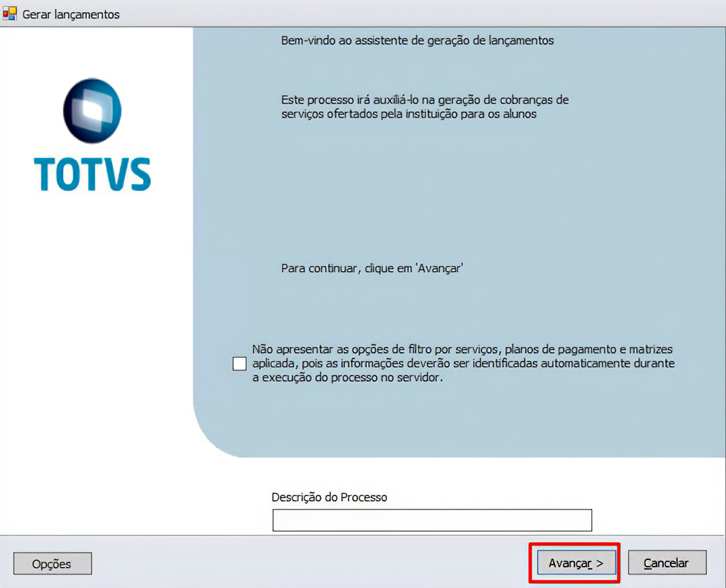Click the TOTVS wordmark text
Viewport: 726px width, 588px height.
click(x=92, y=174)
